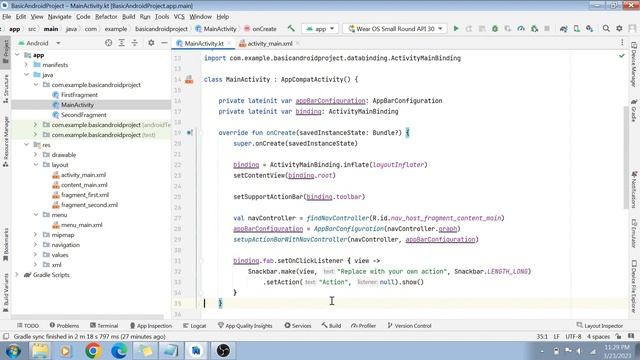The width and height of the screenshot is (640, 360).
Task: Open editor tabs more-options menu
Action: point(622,43)
